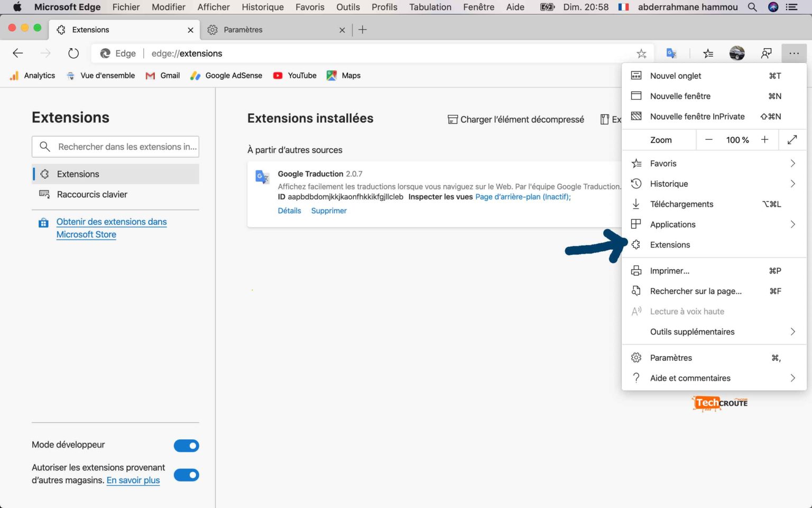This screenshot has width=812, height=508.
Task: Open the Historique menu in the menu bar
Action: [x=263, y=7]
